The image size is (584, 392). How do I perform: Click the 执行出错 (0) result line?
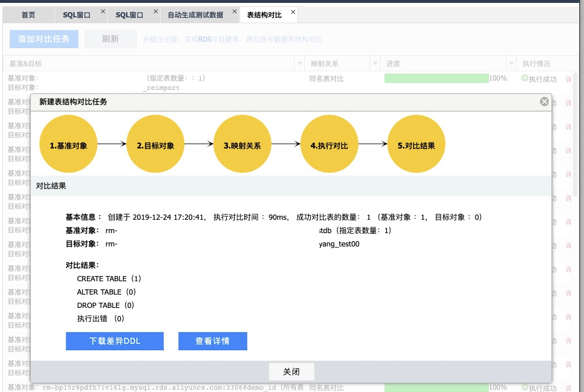pos(100,319)
